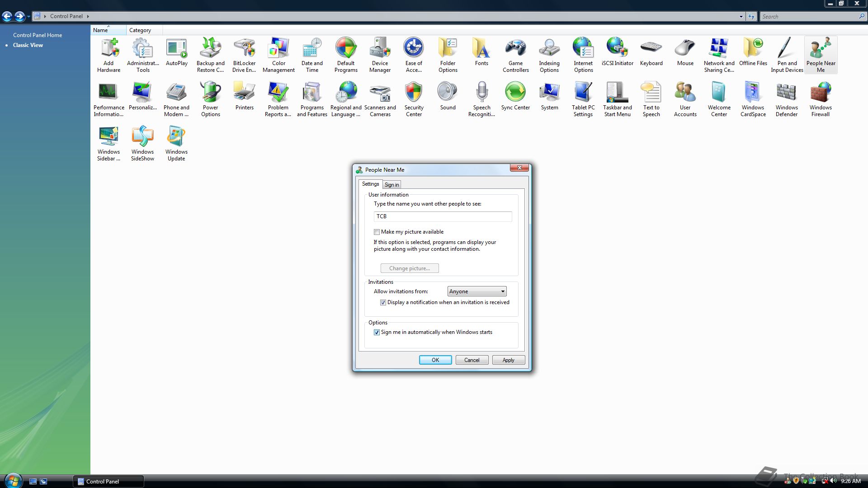Open Backup and Restore Center icon
Viewport: 868px width, 488px height.
pos(211,55)
